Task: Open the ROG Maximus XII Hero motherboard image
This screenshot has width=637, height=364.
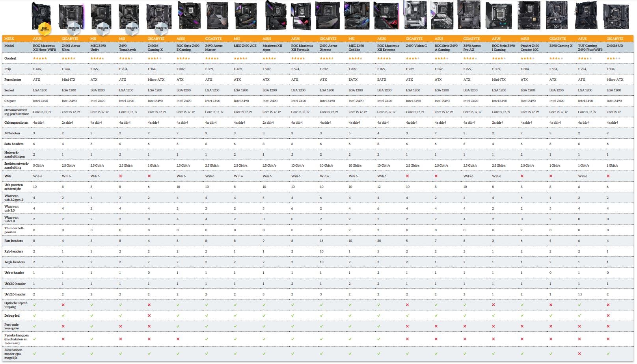Action: coord(41,16)
